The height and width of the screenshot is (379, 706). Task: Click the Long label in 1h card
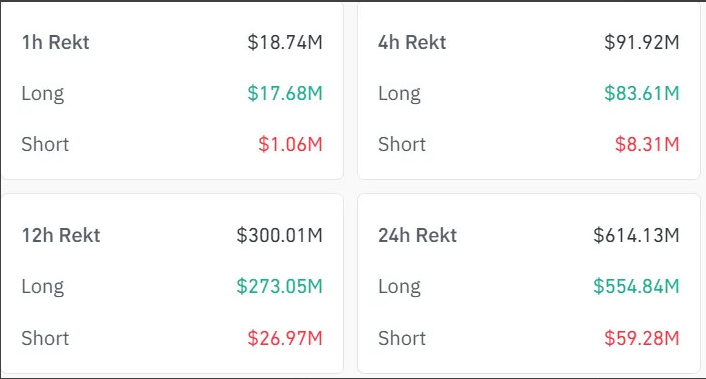pos(43,94)
